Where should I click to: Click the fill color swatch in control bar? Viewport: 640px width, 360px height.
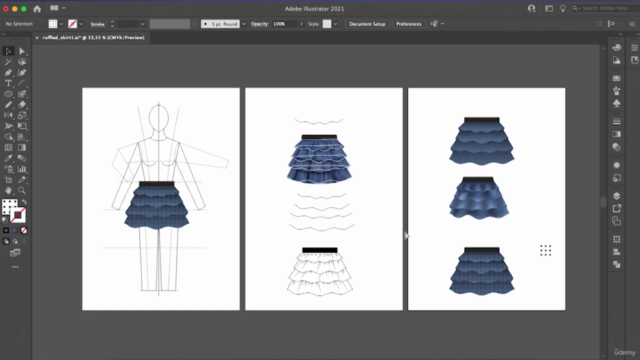click(53, 24)
